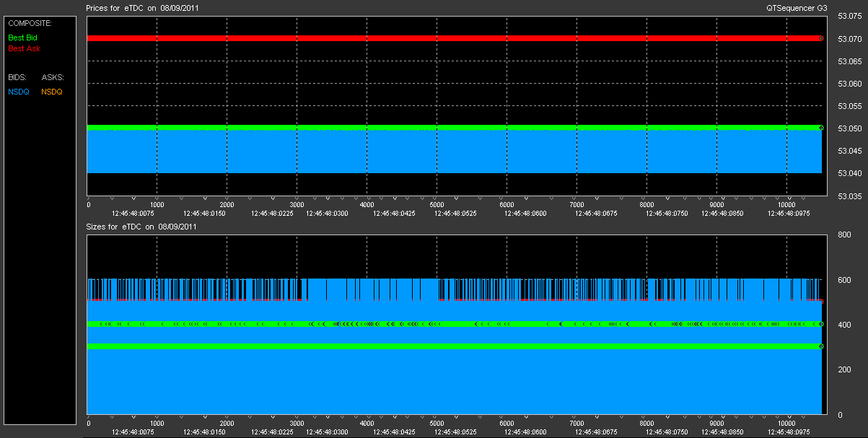Click the 7000 tick label under Sizes chart
868x438 pixels.
coord(577,424)
